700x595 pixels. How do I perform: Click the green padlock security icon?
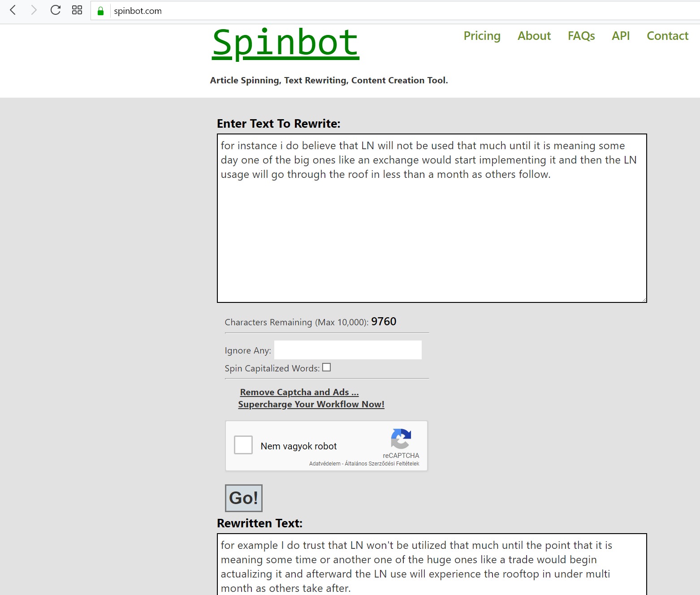[100, 11]
